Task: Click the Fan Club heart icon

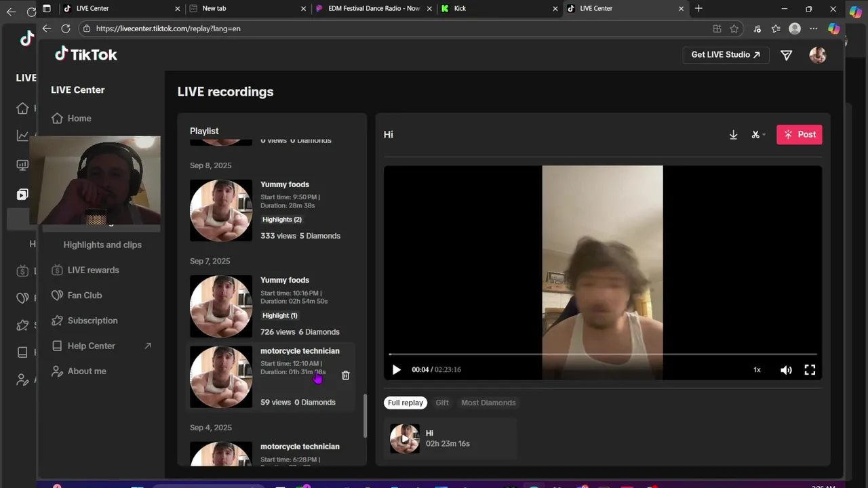Action: (57, 296)
